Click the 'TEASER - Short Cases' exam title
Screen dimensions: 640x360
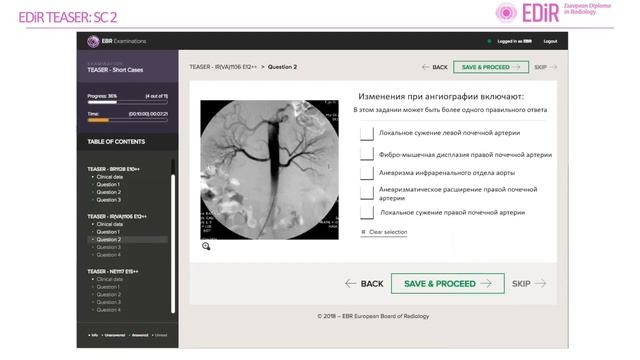pos(115,70)
